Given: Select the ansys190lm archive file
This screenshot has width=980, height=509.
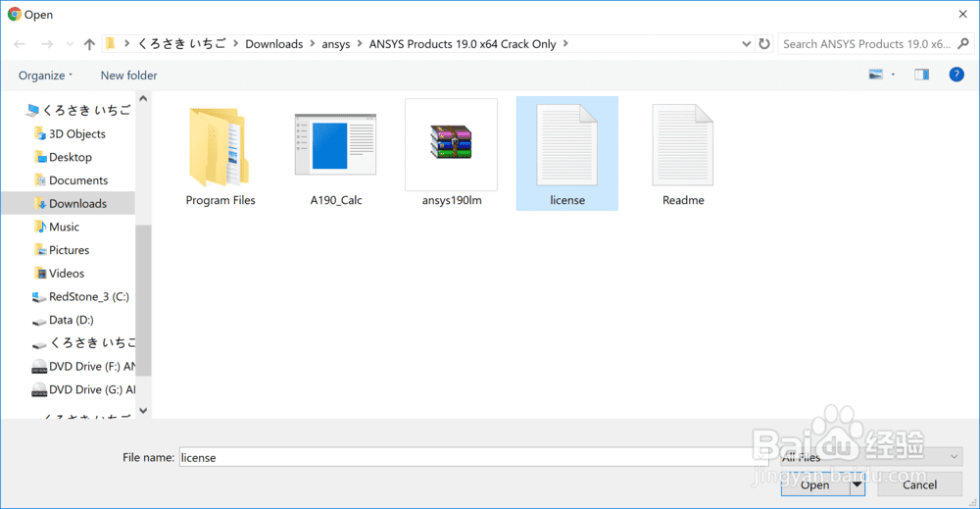Looking at the screenshot, I should (451, 142).
